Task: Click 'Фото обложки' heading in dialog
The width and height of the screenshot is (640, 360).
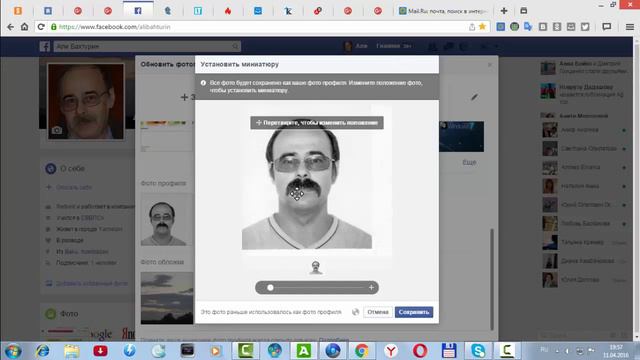Action: (162, 262)
